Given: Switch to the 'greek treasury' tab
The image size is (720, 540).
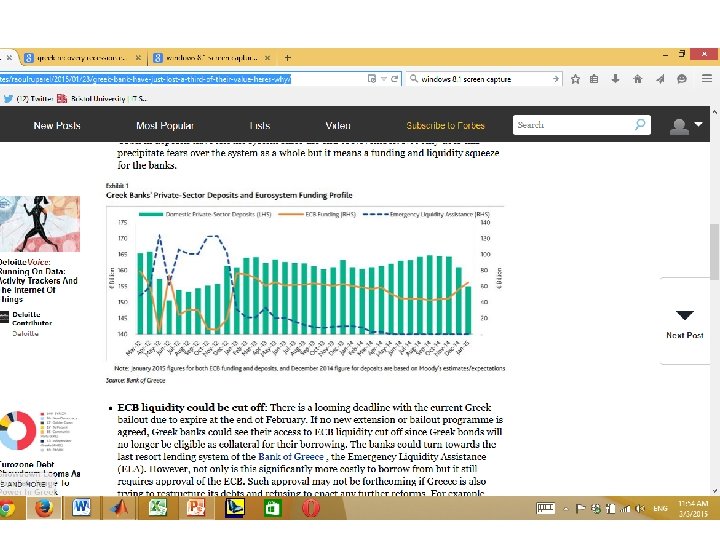Looking at the screenshot, I should 81,58.
